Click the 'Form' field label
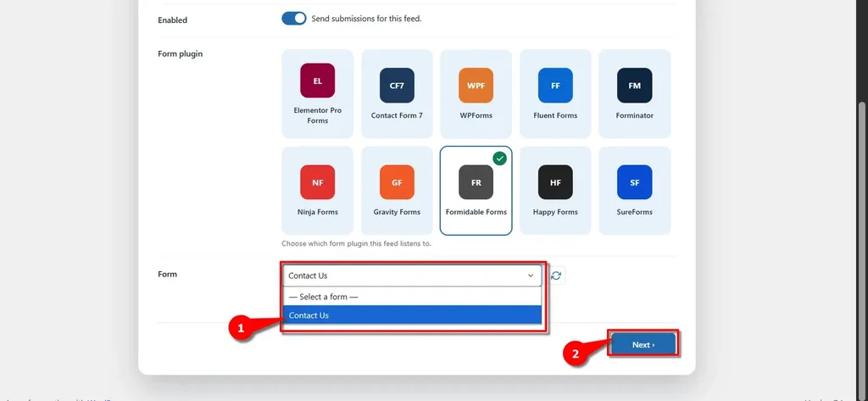 [x=167, y=274]
